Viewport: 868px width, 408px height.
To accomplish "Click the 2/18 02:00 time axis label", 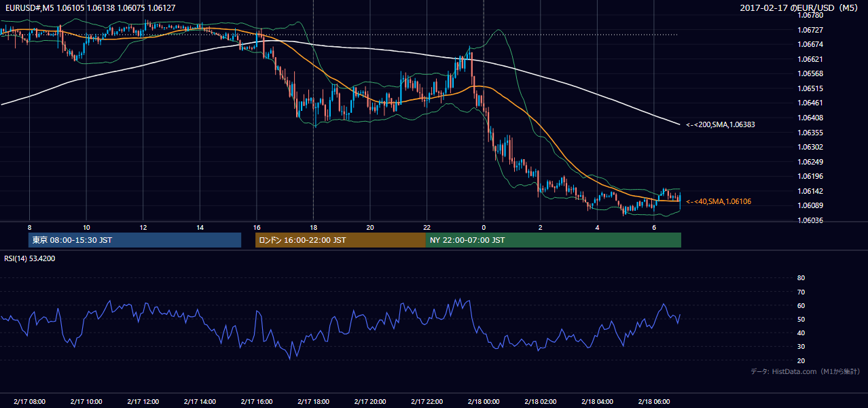I will coord(541,401).
